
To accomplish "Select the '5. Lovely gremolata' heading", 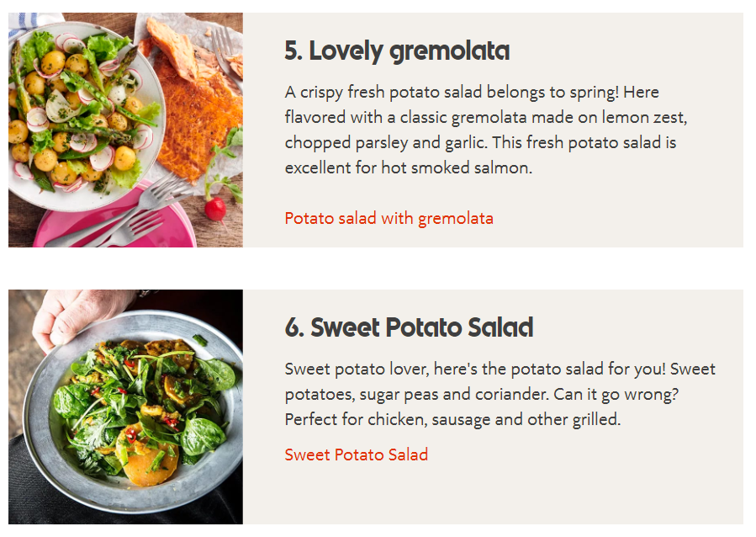I will pos(397,51).
